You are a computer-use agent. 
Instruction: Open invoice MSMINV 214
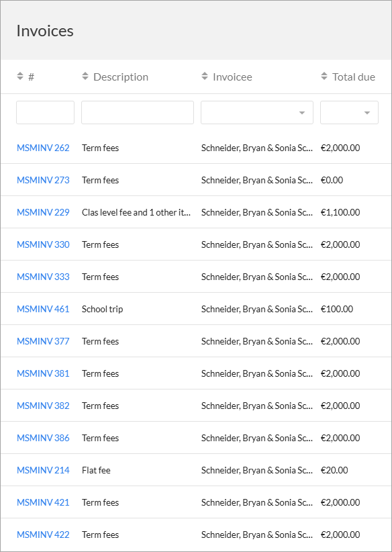(x=43, y=470)
